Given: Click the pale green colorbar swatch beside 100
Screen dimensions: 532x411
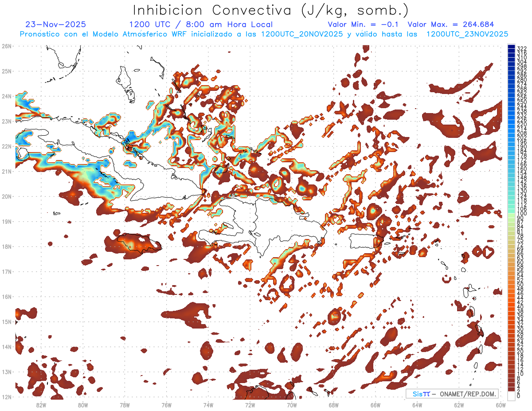Looking at the screenshot, I should point(511,215).
